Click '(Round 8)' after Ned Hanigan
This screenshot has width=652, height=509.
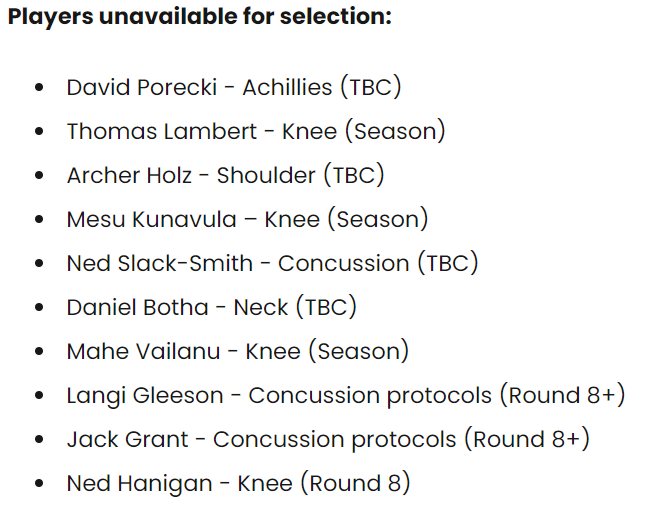click(x=356, y=483)
